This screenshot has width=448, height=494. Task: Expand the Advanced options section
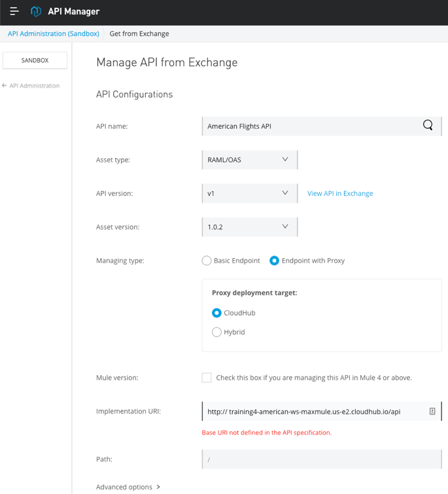click(x=128, y=487)
